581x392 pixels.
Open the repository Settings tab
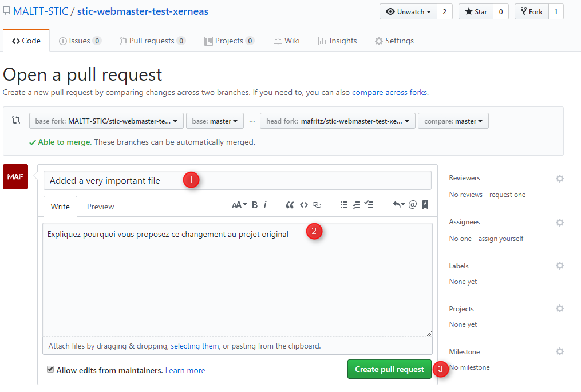tap(394, 41)
